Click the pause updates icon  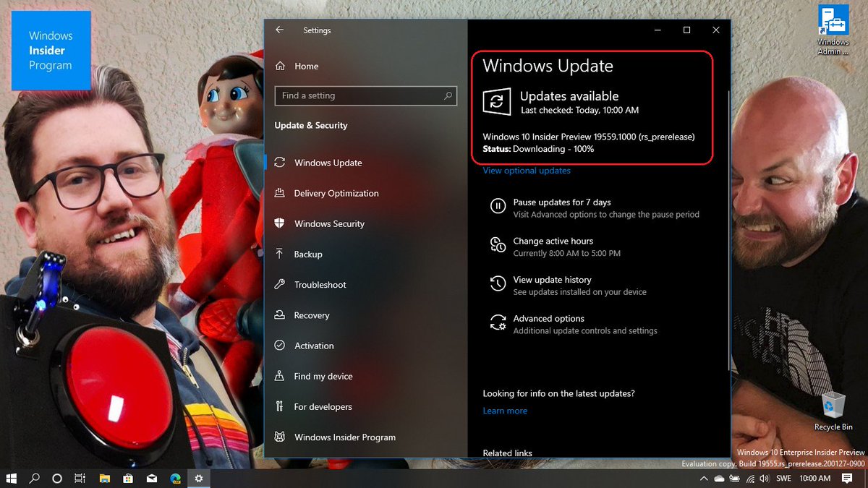498,206
